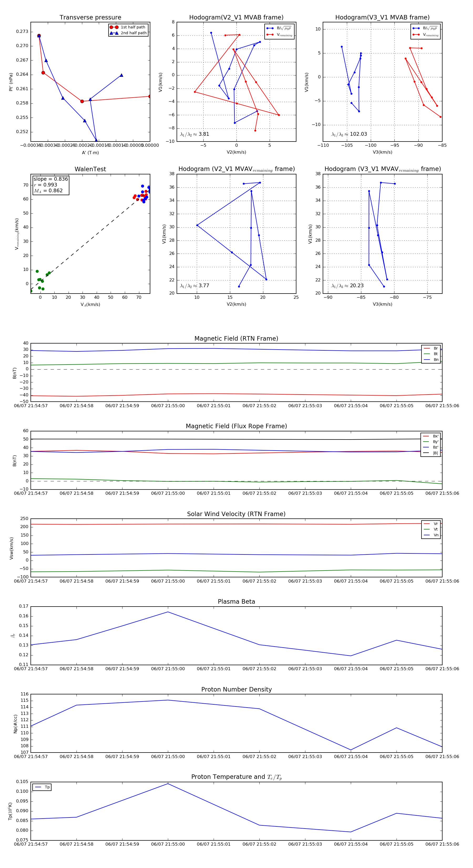473x868 pixels.
Task: Click the 'WalenTest' plot title
Action: [x=90, y=169]
